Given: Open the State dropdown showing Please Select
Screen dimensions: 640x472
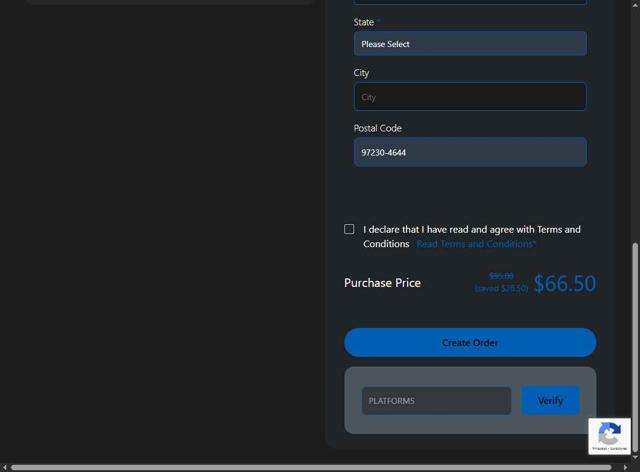Looking at the screenshot, I should (470, 44).
